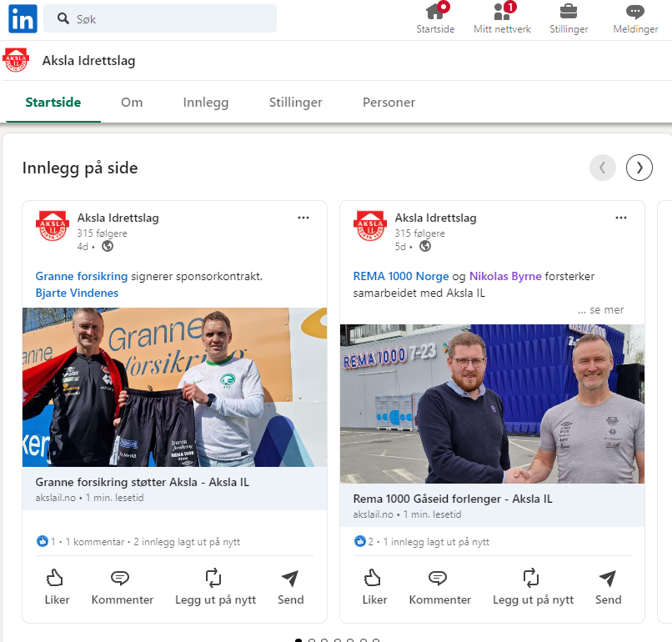Repost the Granne forsikring post
The image size is (672, 642).
click(215, 587)
